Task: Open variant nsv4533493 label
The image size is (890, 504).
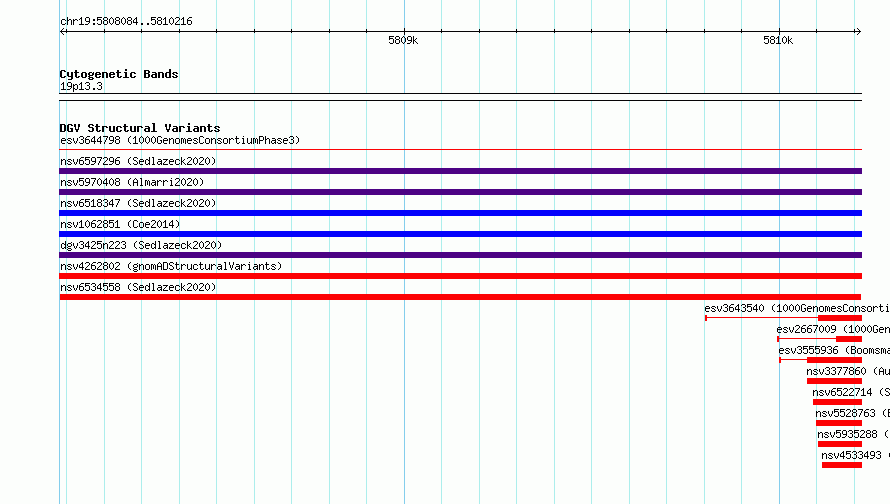Action: point(855,455)
